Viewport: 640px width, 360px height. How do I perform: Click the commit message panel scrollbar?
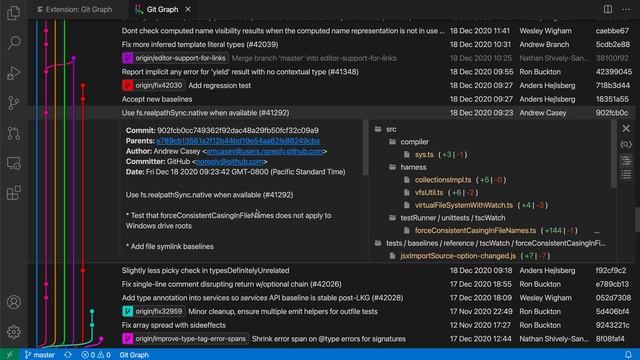point(365,148)
